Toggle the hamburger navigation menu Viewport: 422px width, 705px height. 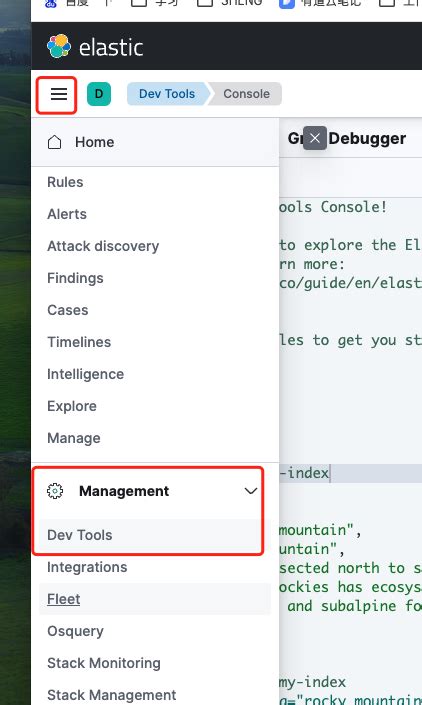[58, 94]
